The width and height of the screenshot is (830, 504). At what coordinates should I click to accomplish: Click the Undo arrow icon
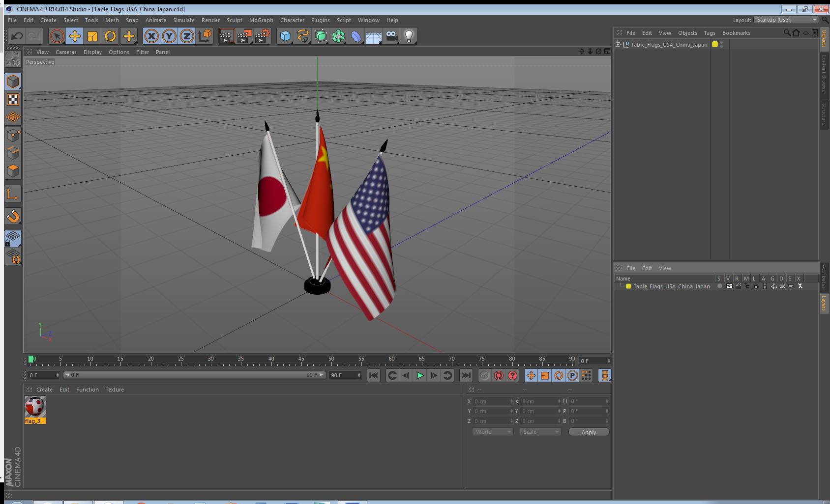click(17, 36)
